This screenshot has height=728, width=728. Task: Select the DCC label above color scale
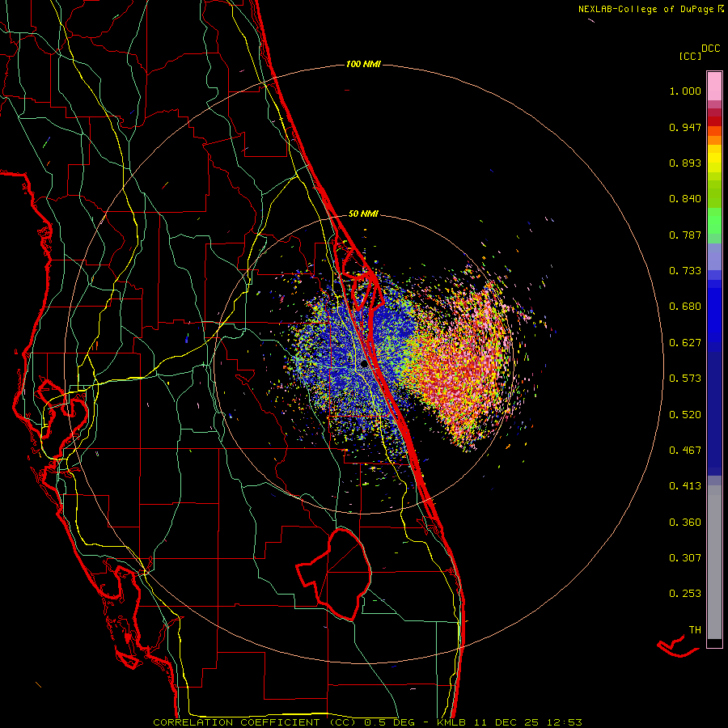710,49
